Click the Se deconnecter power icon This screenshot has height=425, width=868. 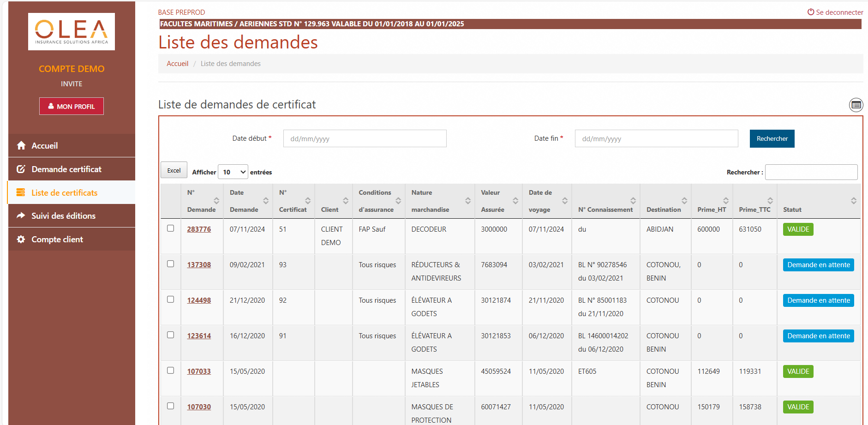tap(810, 12)
